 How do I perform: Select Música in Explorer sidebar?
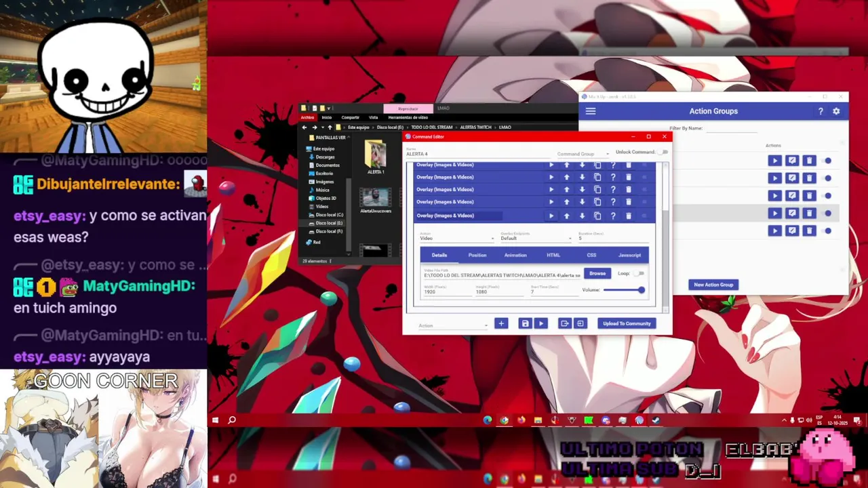click(322, 190)
